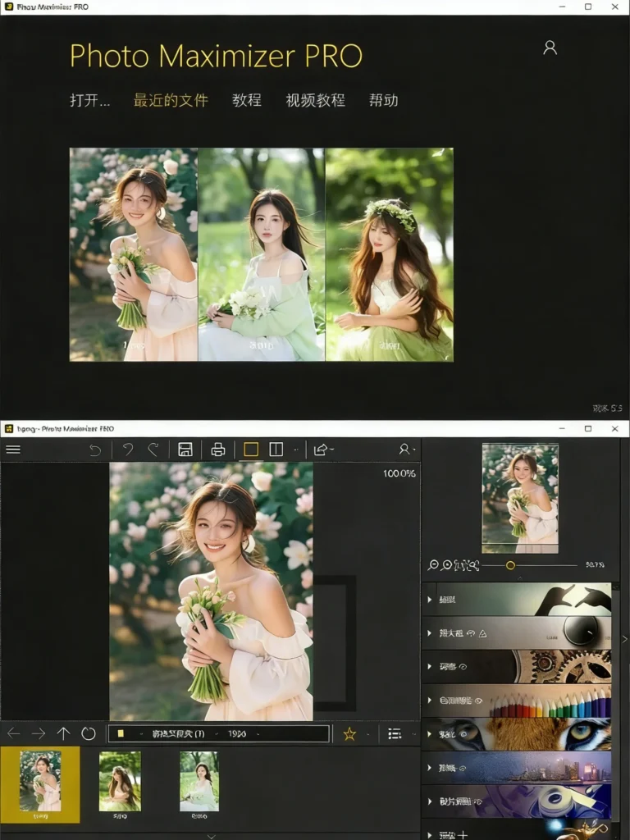Expand the panel with the gears image
This screenshot has width=630, height=840.
(x=430, y=667)
